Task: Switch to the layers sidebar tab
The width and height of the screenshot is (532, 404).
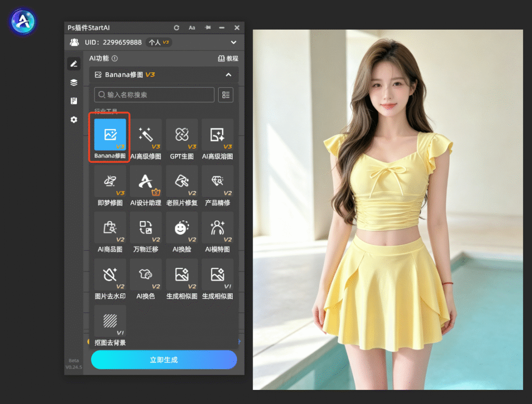Action: [x=74, y=83]
